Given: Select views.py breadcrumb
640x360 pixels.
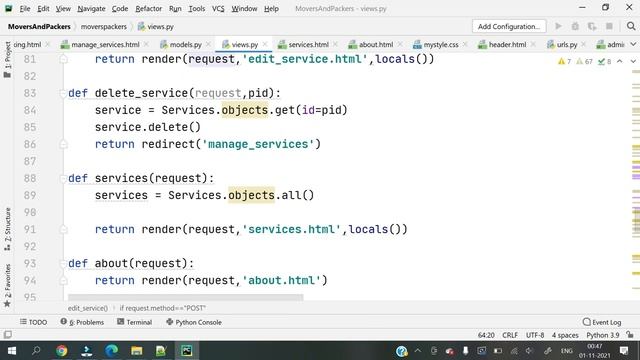Looking at the screenshot, I should (156, 27).
